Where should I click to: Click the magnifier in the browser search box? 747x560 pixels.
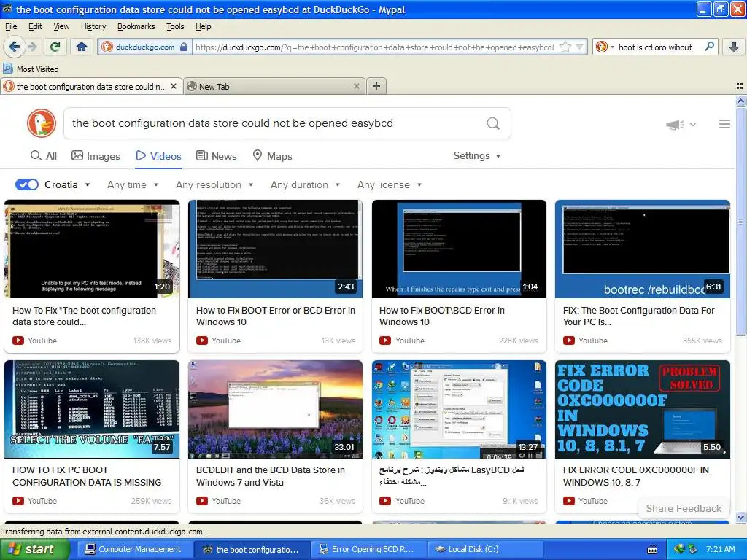coord(709,47)
